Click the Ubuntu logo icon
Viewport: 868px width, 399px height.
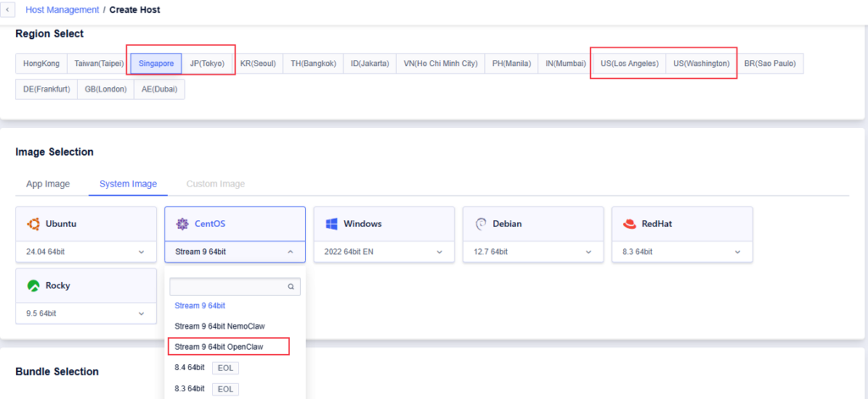click(x=34, y=224)
